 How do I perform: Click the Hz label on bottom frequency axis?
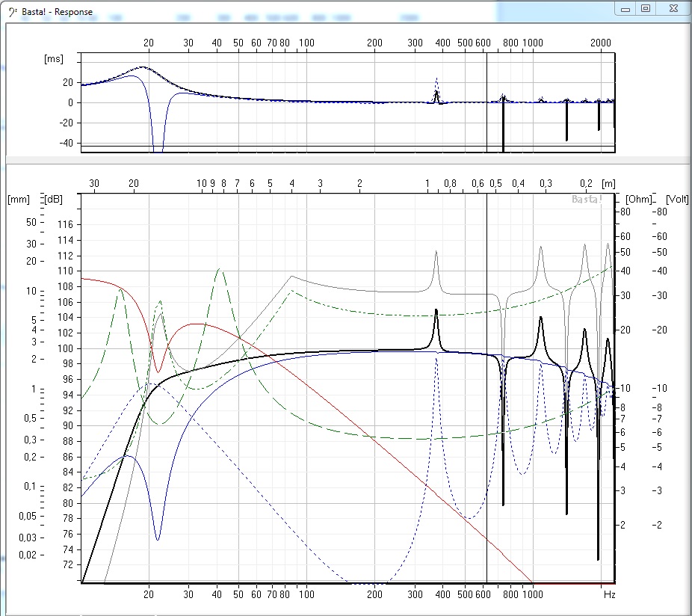[610, 594]
